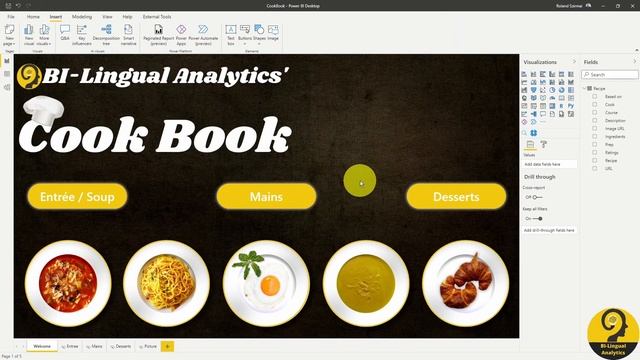
Task: Collapse the Fields pane
Action: (635, 62)
